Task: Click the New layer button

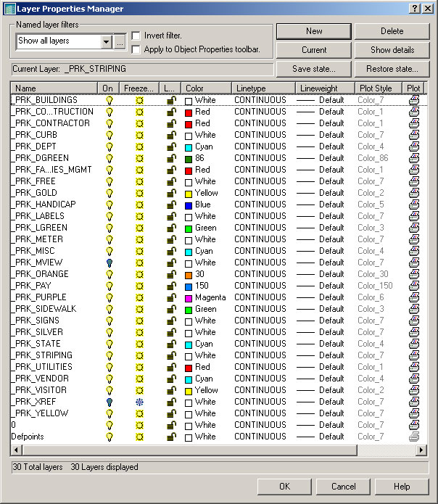Action: point(313,31)
